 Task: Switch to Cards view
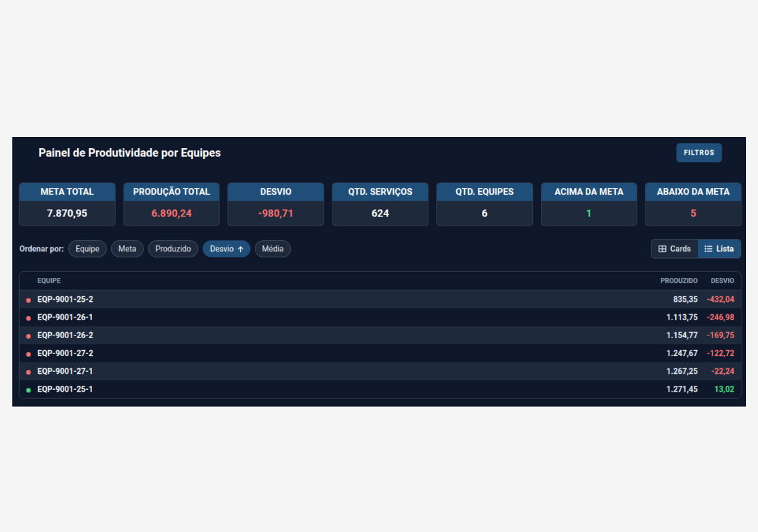point(675,249)
